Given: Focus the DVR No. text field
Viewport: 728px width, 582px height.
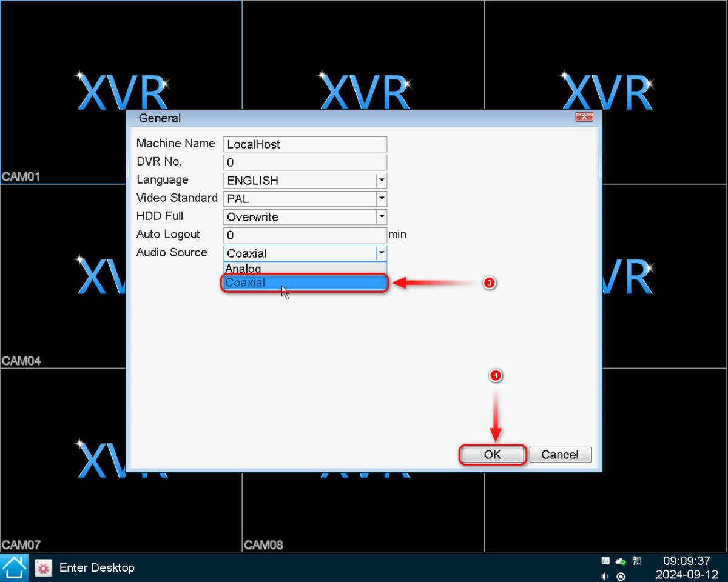Looking at the screenshot, I should coord(305,162).
